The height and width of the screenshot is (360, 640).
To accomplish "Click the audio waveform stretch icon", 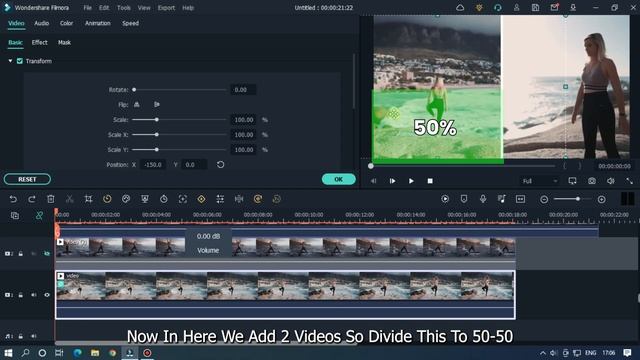I will coord(239,199).
